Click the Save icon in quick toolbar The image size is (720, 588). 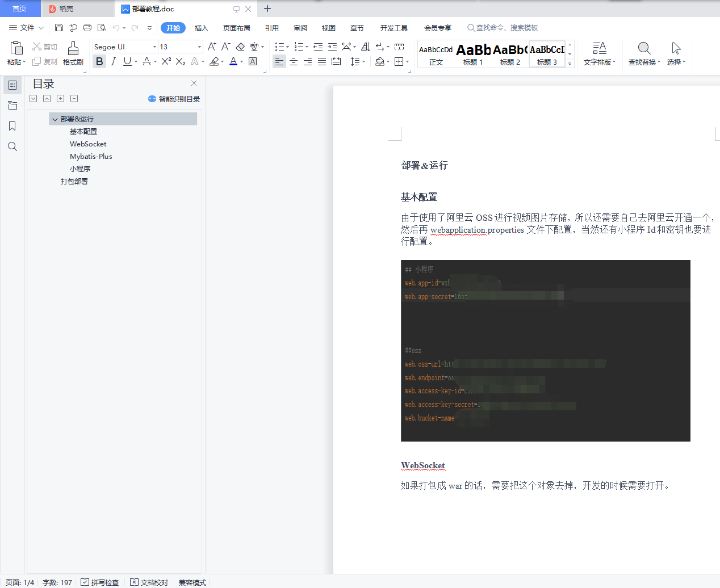(x=59, y=27)
